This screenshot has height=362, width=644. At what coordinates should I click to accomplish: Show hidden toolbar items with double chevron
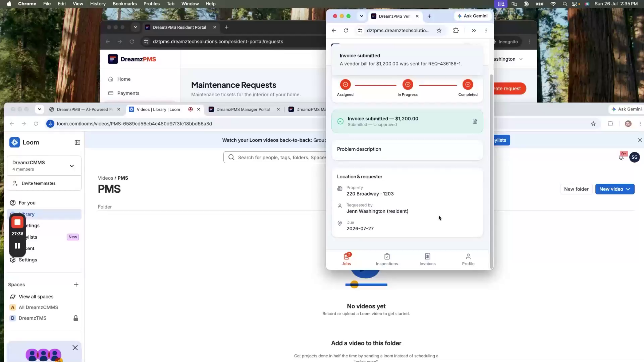[474, 31]
